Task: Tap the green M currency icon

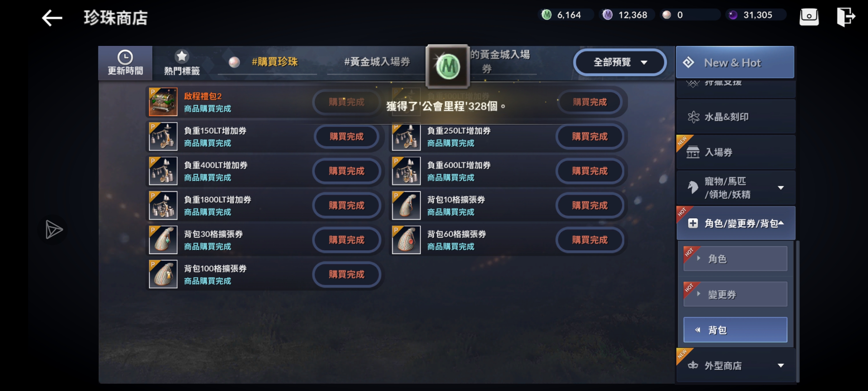Action: (x=546, y=15)
